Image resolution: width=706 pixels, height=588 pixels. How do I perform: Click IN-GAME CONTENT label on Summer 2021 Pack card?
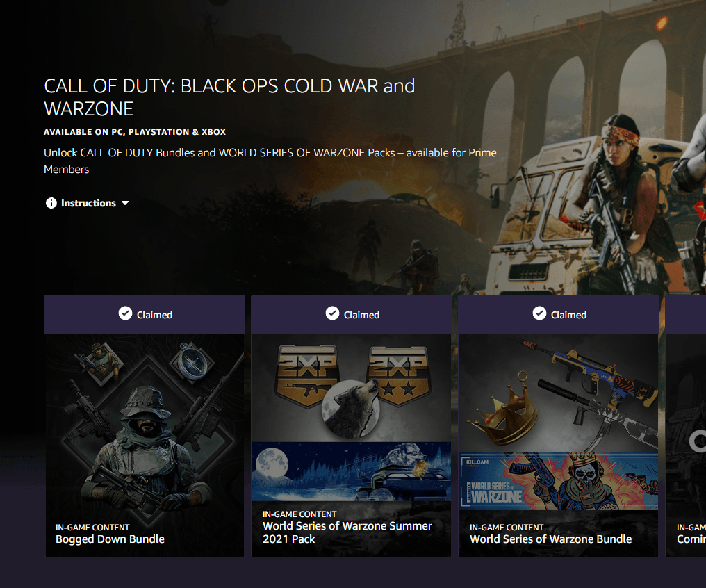299,514
